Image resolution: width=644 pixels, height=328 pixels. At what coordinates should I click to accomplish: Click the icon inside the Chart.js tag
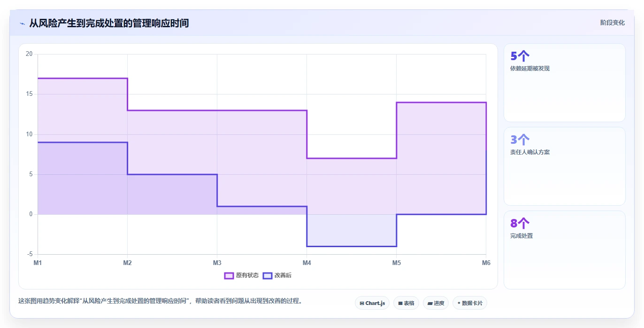click(x=362, y=304)
